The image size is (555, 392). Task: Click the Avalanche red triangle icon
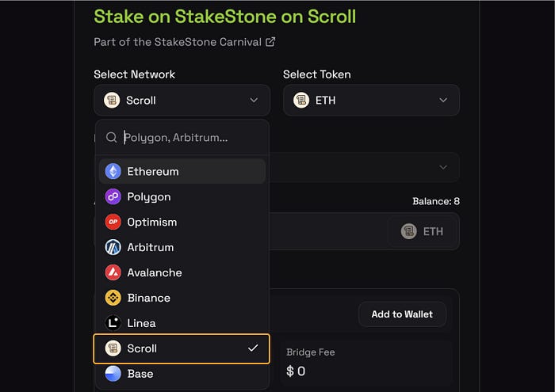click(113, 272)
